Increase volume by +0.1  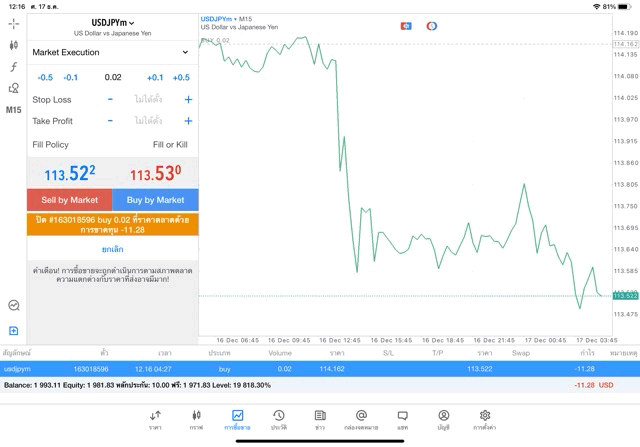(x=155, y=77)
